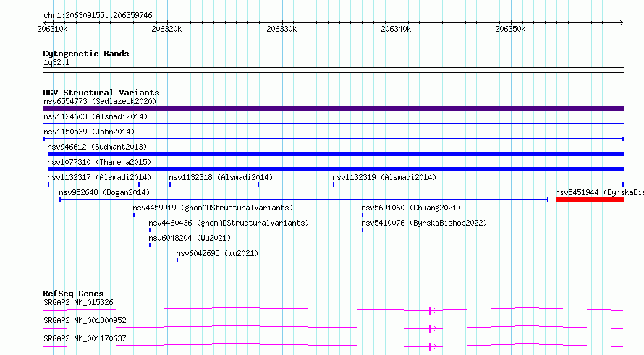This screenshot has height=355, width=644.
Task: Click nsv1077310 (Thareja2015) variant label
Action: point(99,162)
